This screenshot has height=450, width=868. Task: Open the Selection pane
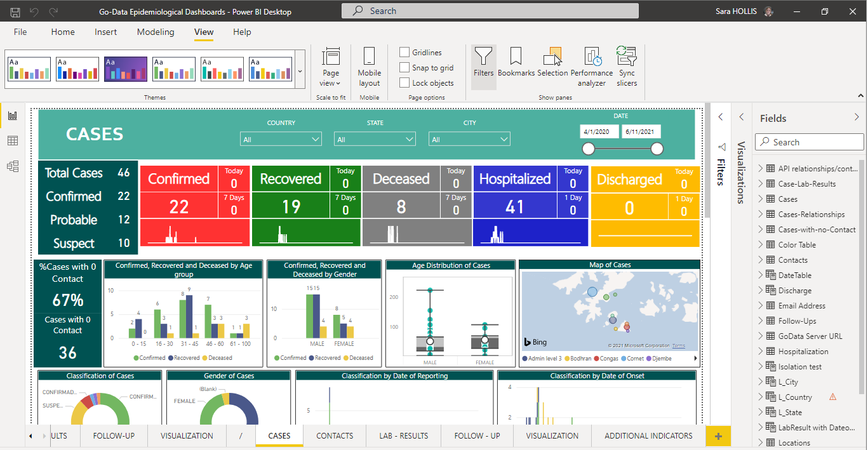tap(552, 62)
